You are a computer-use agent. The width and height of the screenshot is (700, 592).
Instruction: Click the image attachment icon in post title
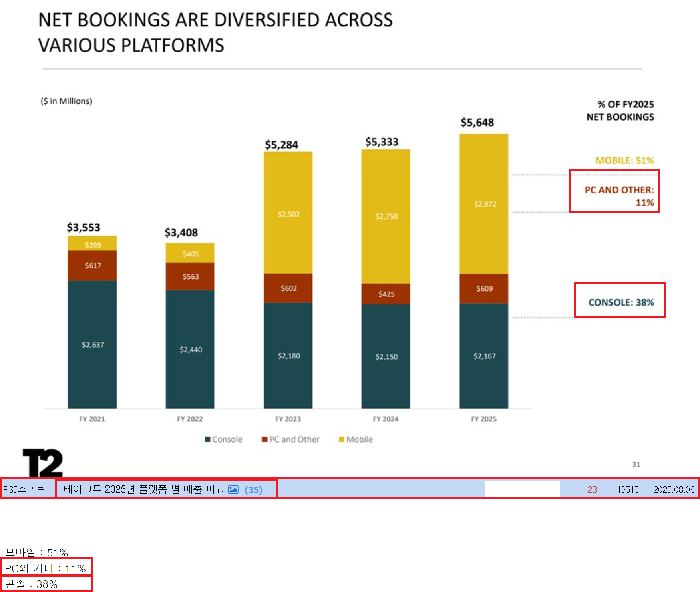point(233,489)
